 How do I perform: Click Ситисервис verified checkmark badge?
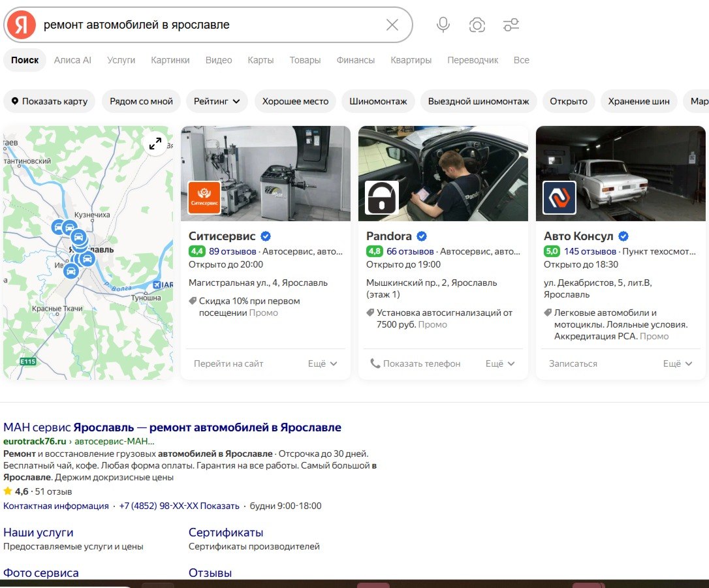click(266, 236)
